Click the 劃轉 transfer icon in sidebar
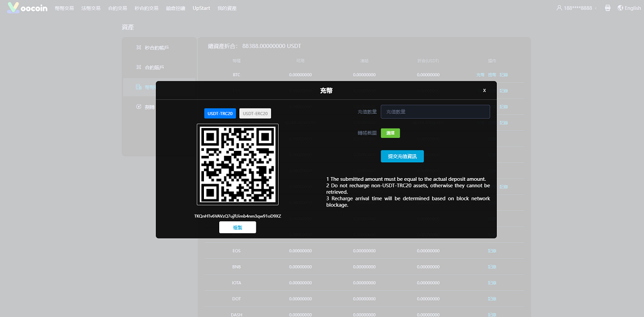This screenshot has width=644, height=317. coord(139,107)
